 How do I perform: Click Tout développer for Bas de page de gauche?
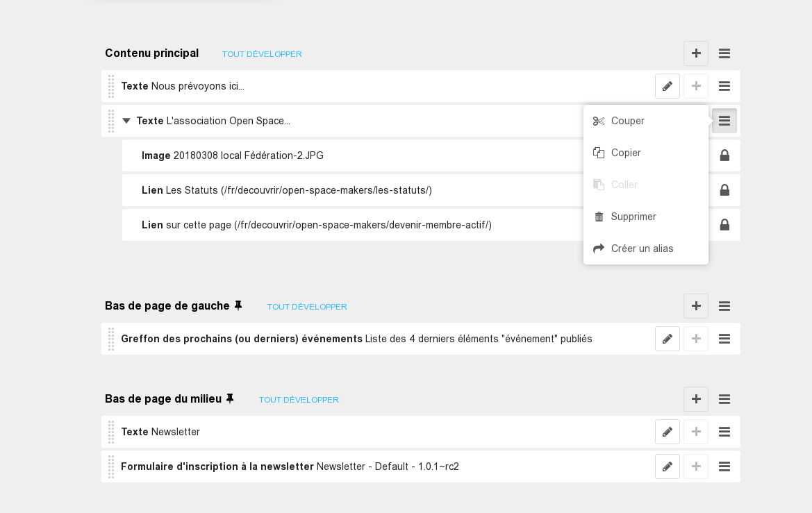coord(307,307)
